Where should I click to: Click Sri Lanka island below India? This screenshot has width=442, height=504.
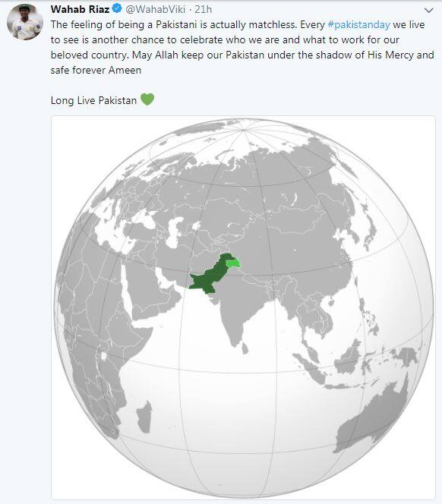[x=245, y=348]
